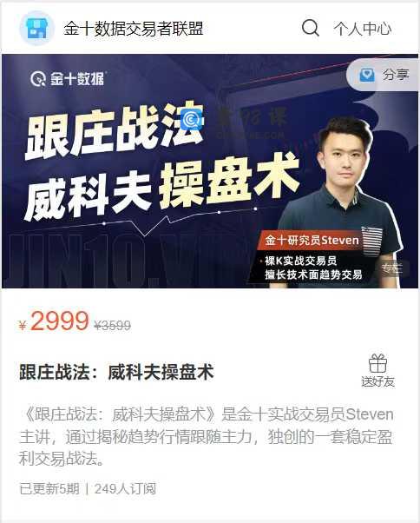The height and width of the screenshot is (523, 420).
Task: Click the blue app badge beside 跟庄战法
Action: pyautogui.click(x=192, y=119)
